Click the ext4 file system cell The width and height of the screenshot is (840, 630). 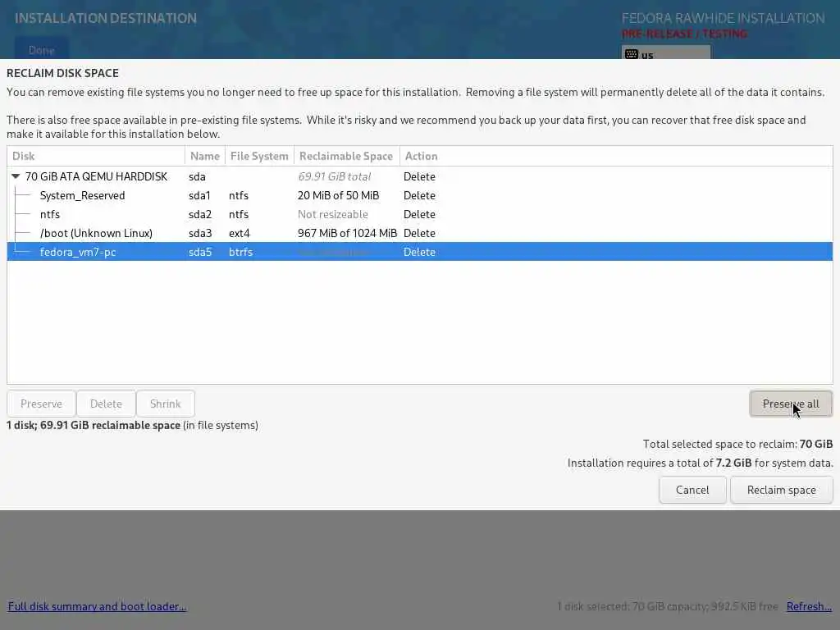[239, 233]
